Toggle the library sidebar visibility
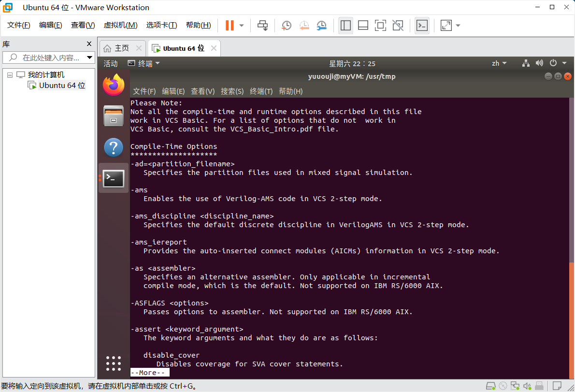575x392 pixels. pos(345,25)
